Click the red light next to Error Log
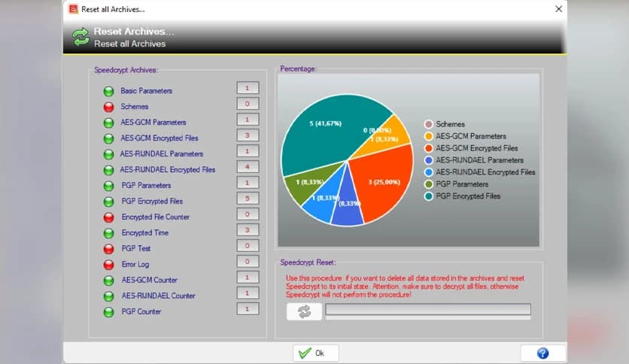Screen dimensions: 629x364 click(108, 265)
